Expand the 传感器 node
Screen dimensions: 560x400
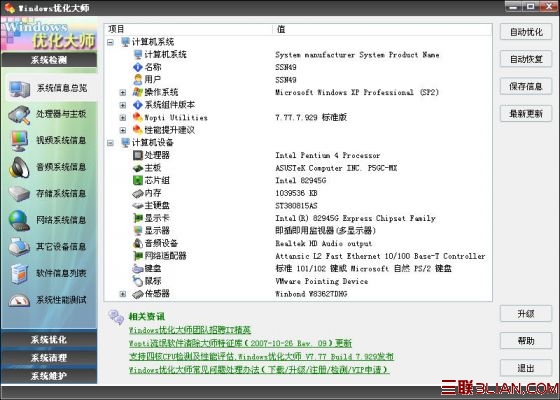[x=122, y=294]
